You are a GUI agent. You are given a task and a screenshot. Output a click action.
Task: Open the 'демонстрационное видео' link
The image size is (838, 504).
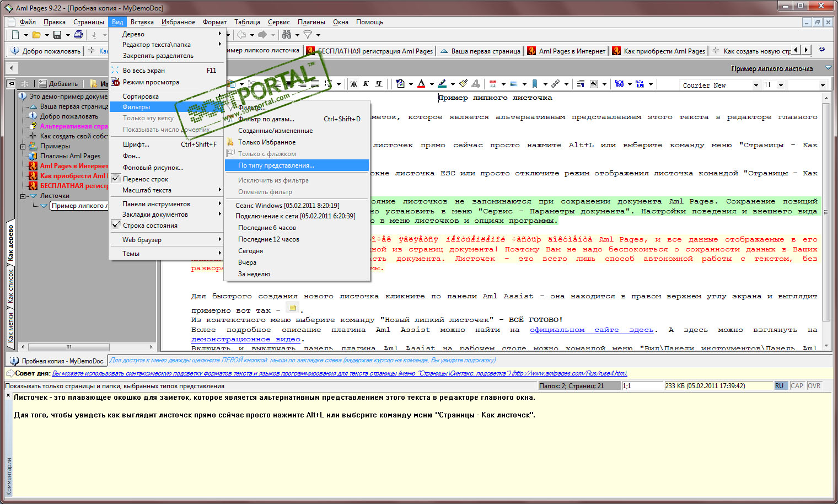[246, 339]
